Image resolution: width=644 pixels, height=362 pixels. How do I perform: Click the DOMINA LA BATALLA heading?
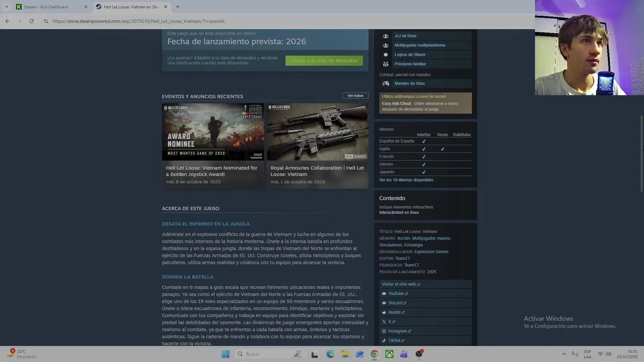(x=188, y=277)
